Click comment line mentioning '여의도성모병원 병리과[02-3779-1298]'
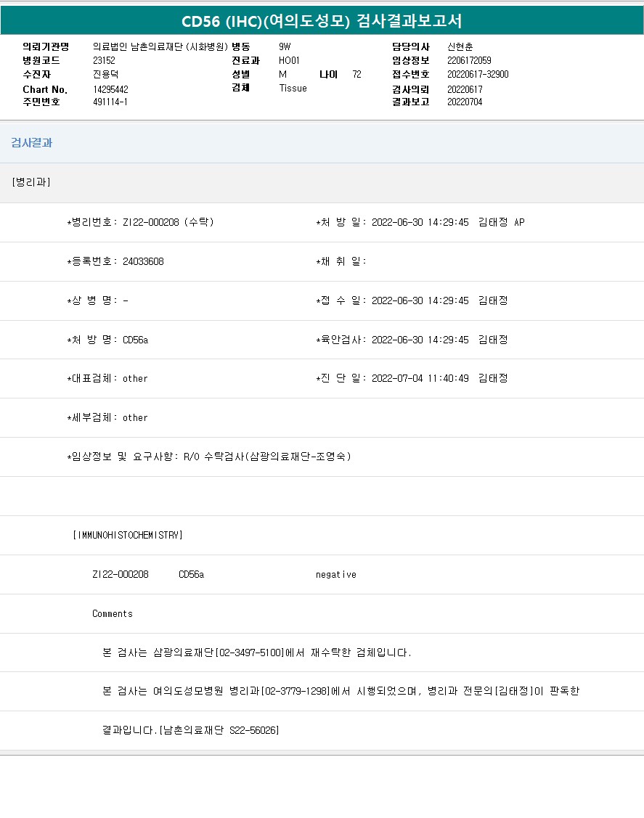This screenshot has width=644, height=818. (341, 691)
